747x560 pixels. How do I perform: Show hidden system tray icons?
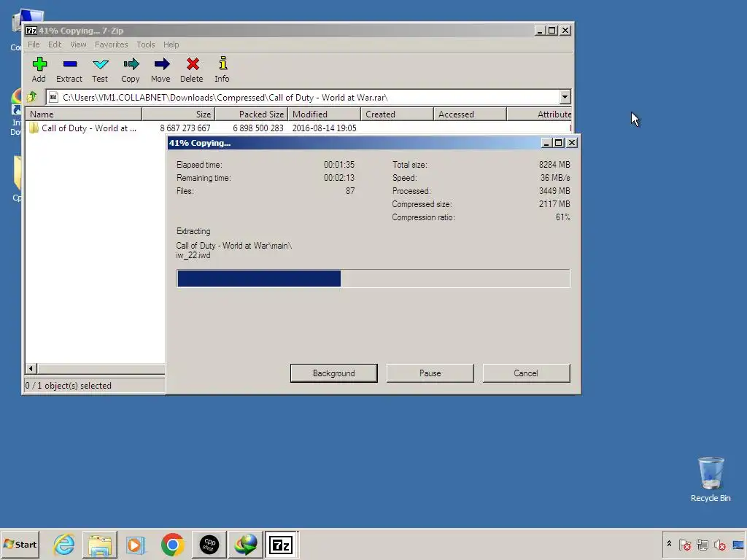pyautogui.click(x=669, y=544)
